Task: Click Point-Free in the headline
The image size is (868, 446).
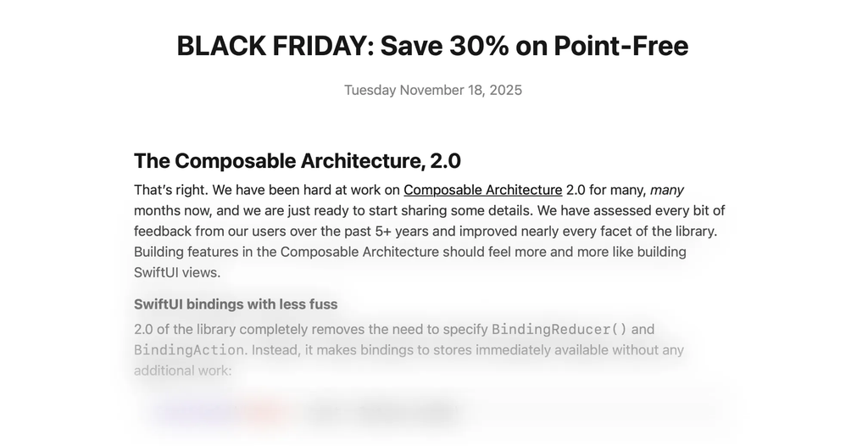Action: coord(620,46)
